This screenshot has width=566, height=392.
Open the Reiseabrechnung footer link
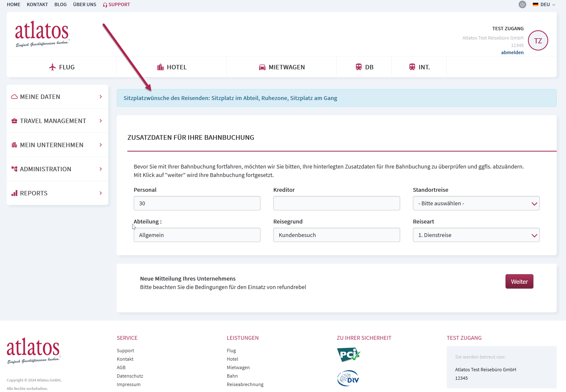tap(245, 384)
